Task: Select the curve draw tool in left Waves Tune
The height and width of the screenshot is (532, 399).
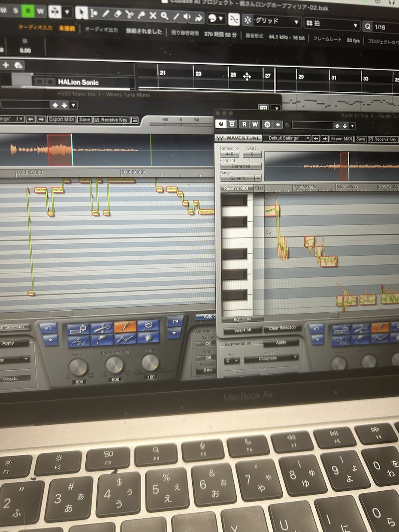Action: point(79,342)
